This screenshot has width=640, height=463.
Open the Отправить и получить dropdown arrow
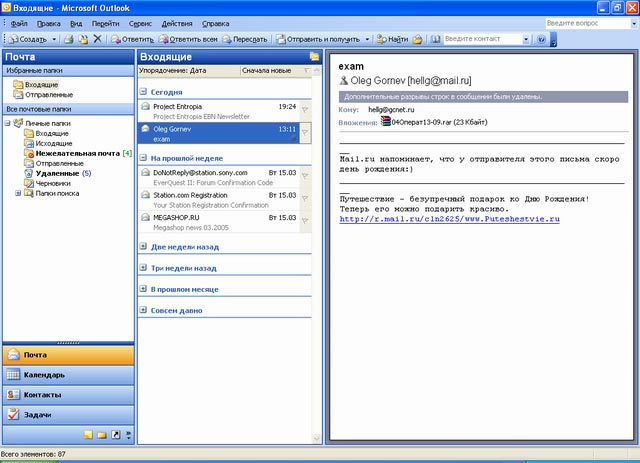pos(367,39)
